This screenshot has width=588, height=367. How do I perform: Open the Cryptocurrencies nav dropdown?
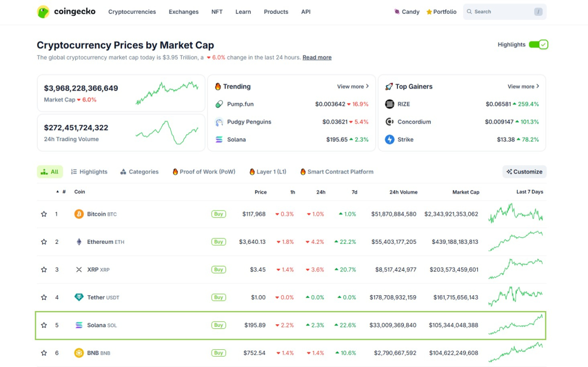point(132,12)
